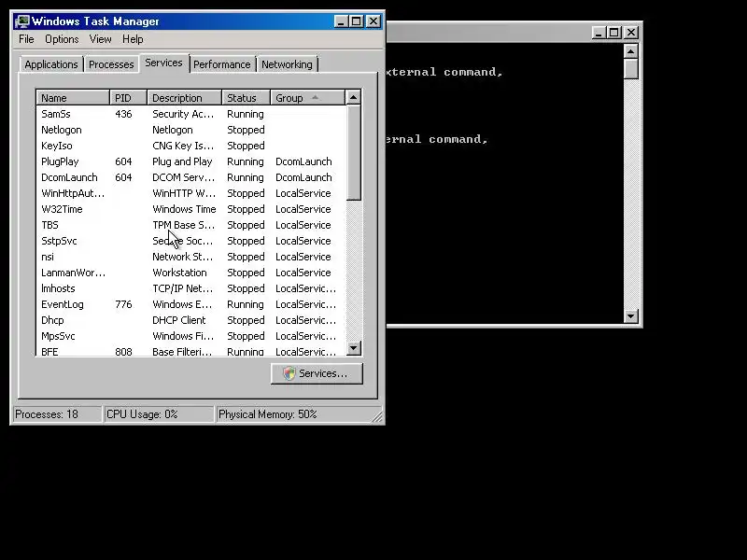The width and height of the screenshot is (747, 560).
Task: Switch to the Performance tab
Action: [x=221, y=64]
